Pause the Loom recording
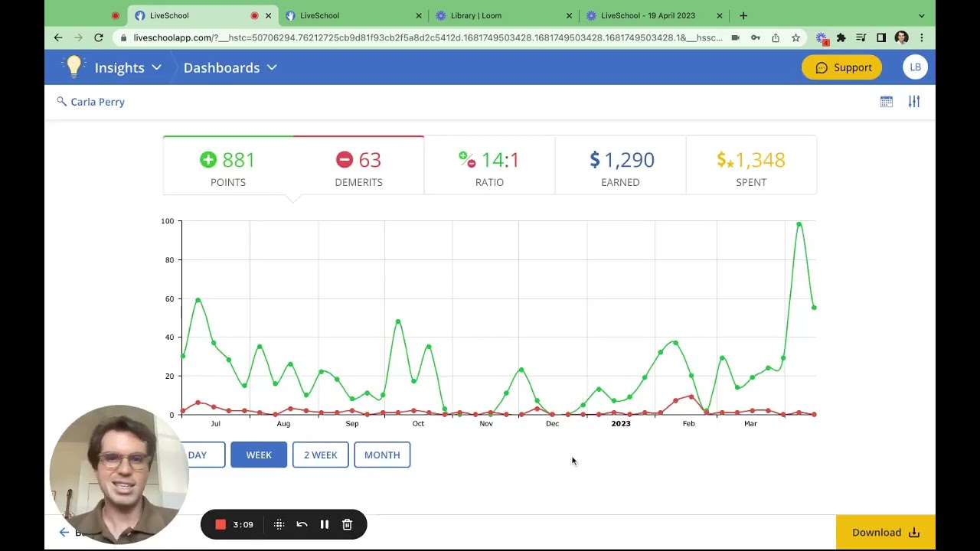Image resolution: width=980 pixels, height=551 pixels. (x=325, y=524)
